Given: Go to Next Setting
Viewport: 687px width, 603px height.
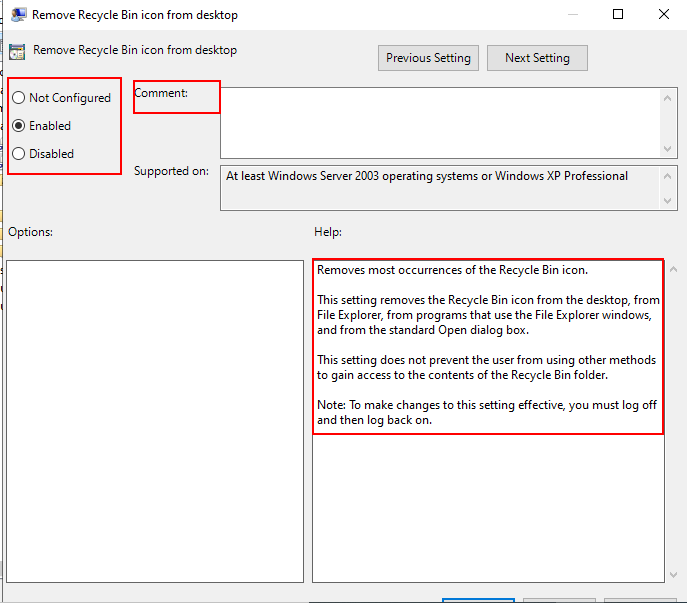Looking at the screenshot, I should 537,58.
